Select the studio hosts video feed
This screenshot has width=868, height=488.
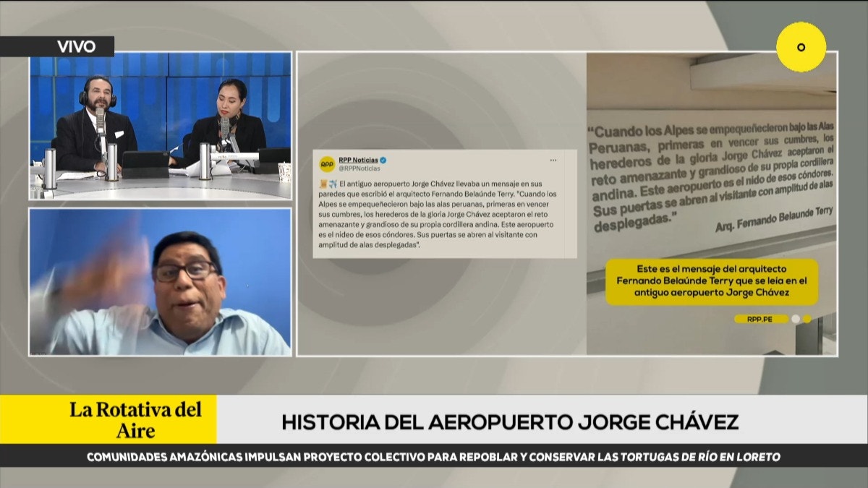point(161,126)
